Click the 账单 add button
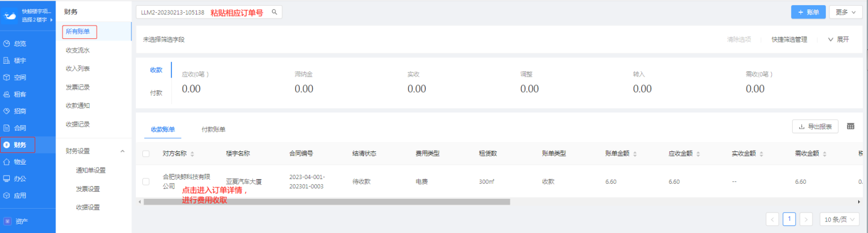The height and width of the screenshot is (233, 868). (808, 12)
